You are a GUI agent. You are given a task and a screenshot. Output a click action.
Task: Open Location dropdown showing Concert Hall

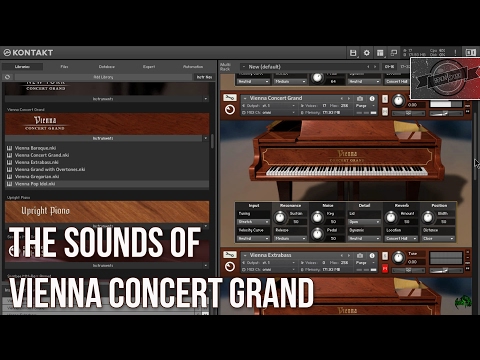401,239
